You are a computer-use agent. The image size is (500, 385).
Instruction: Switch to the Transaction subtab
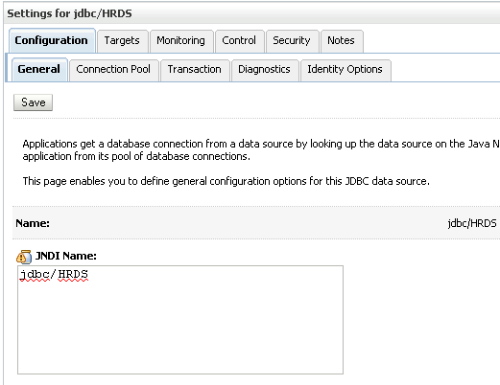pyautogui.click(x=195, y=69)
